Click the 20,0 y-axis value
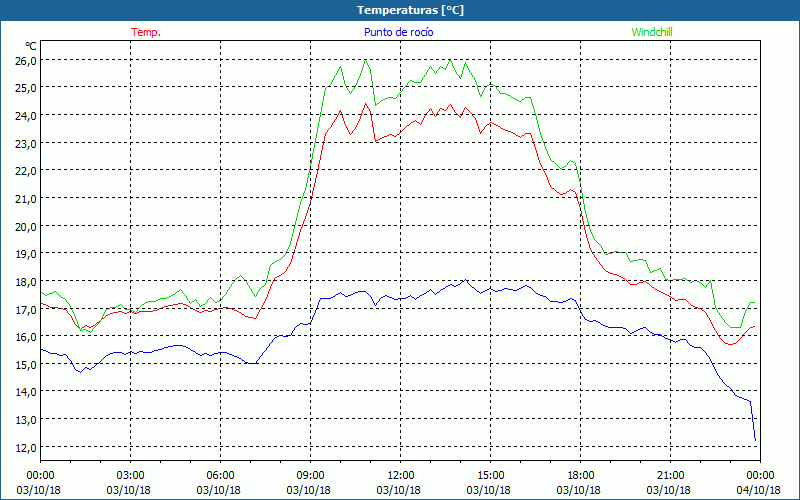Viewport: 800px width, 500px height. [x=24, y=227]
